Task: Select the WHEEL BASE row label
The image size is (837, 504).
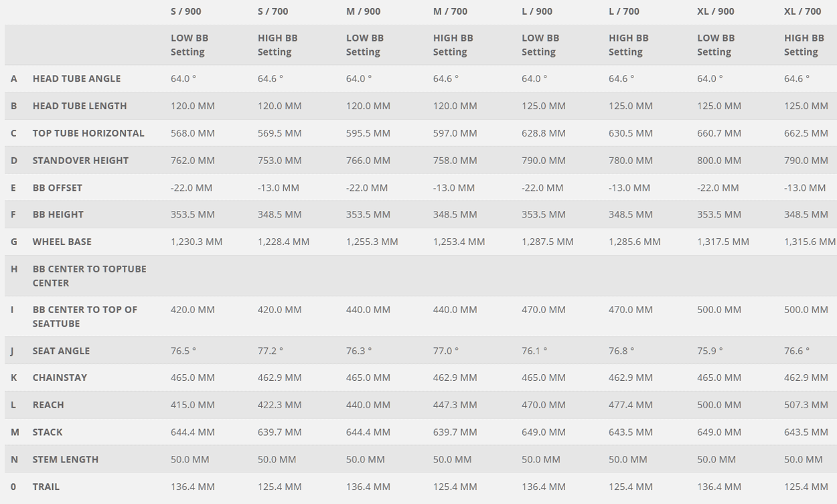Action: (x=62, y=242)
